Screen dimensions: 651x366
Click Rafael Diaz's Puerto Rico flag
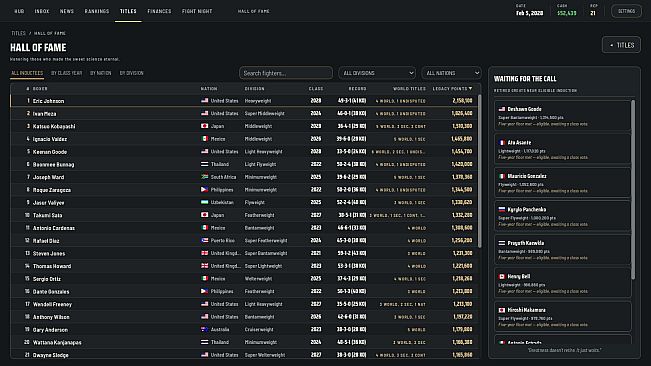(x=205, y=240)
